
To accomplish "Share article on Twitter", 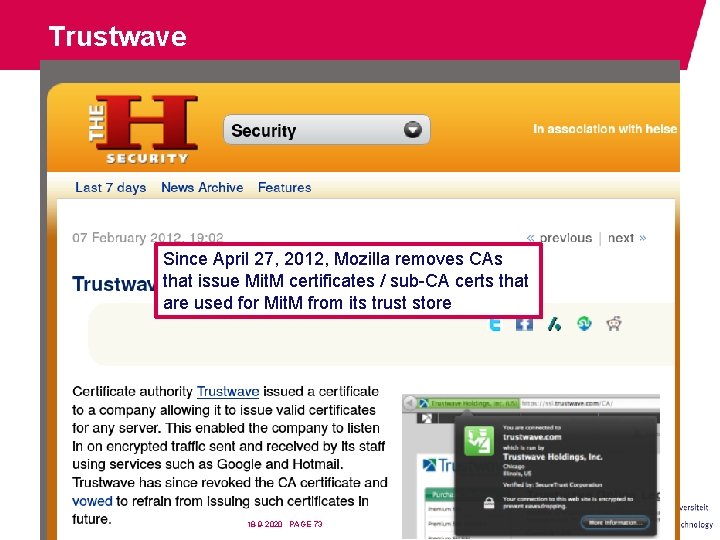I will 495,324.
